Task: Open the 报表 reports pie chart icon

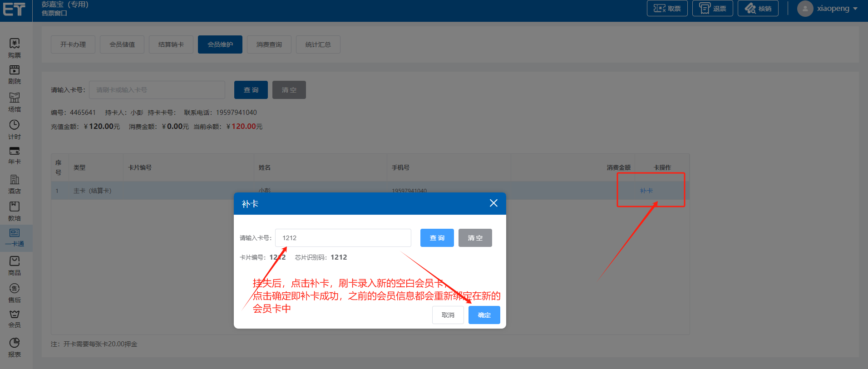Action: pos(15,343)
